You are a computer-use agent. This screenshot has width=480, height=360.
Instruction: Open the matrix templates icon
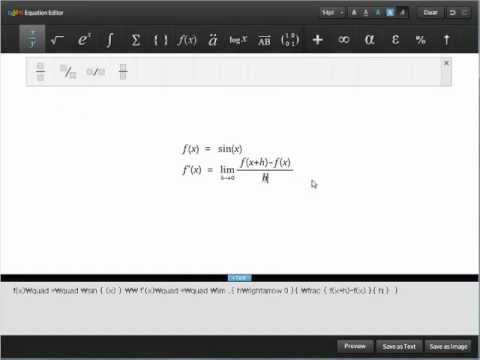(x=290, y=40)
